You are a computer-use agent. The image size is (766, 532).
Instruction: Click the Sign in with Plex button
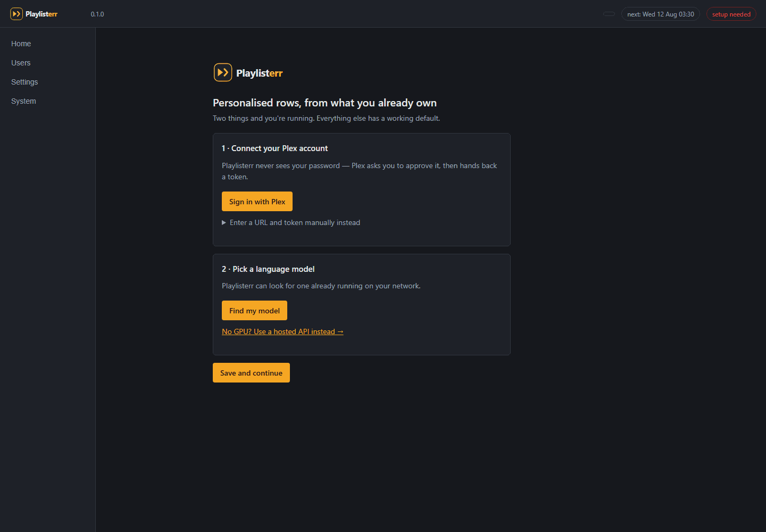click(257, 202)
